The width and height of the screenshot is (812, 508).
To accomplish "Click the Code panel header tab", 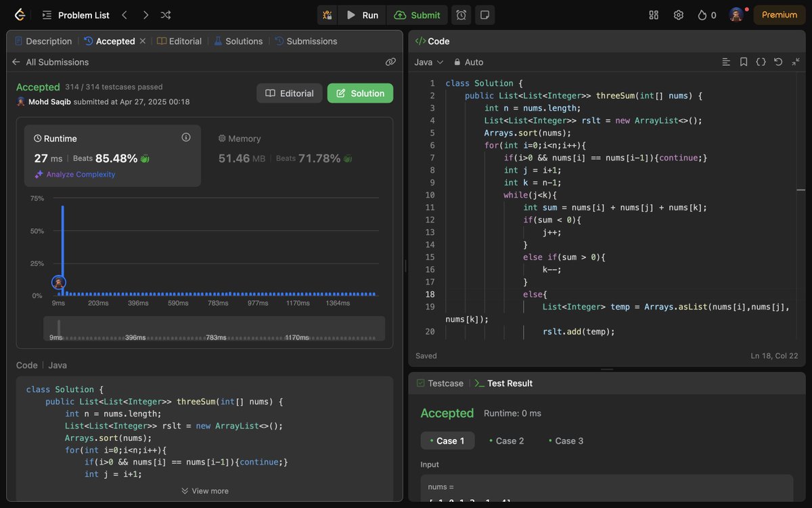I will [x=432, y=41].
